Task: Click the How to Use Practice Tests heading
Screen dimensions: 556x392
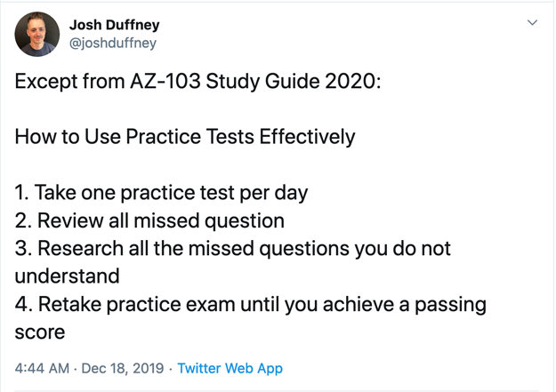Action: coord(185,137)
